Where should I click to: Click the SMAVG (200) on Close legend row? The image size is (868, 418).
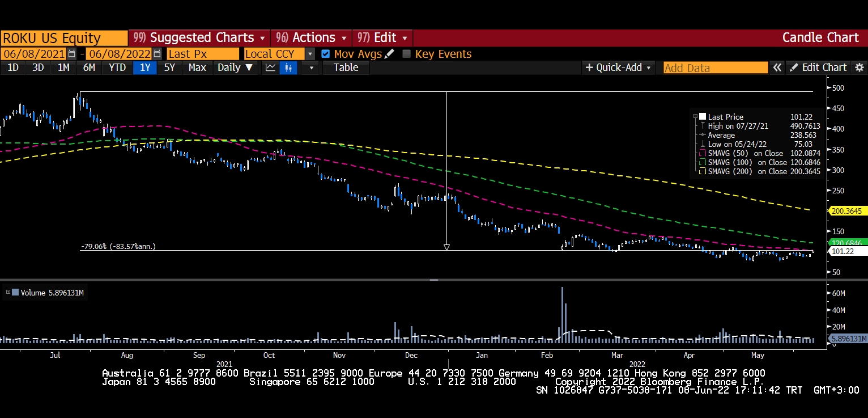pos(760,171)
